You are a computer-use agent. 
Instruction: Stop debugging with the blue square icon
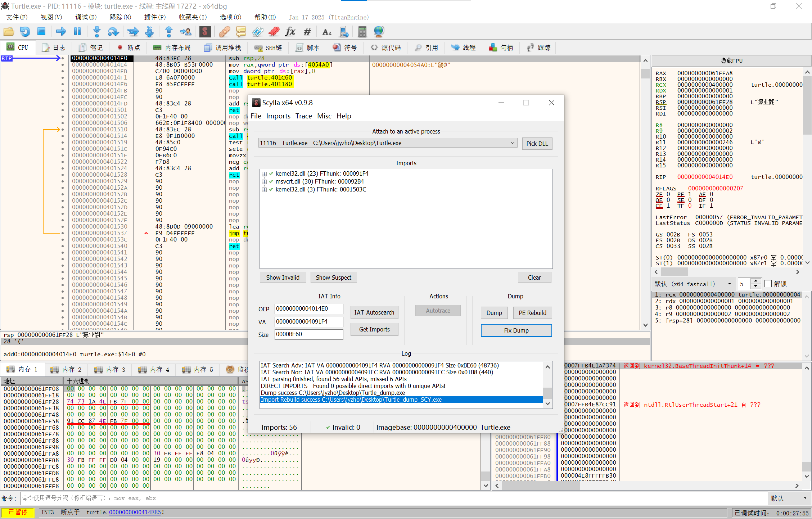click(x=41, y=32)
